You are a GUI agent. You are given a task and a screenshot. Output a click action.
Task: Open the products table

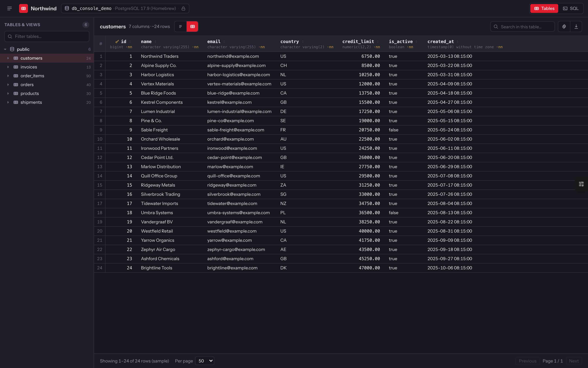(47, 93)
